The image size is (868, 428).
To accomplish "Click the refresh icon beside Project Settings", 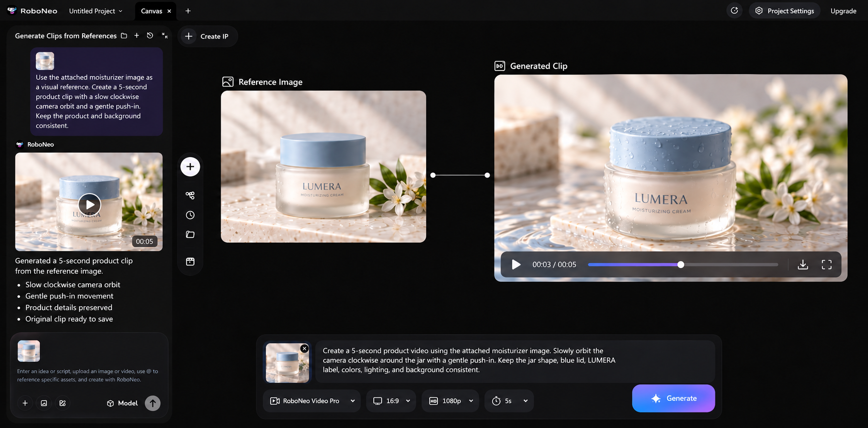I will [734, 10].
